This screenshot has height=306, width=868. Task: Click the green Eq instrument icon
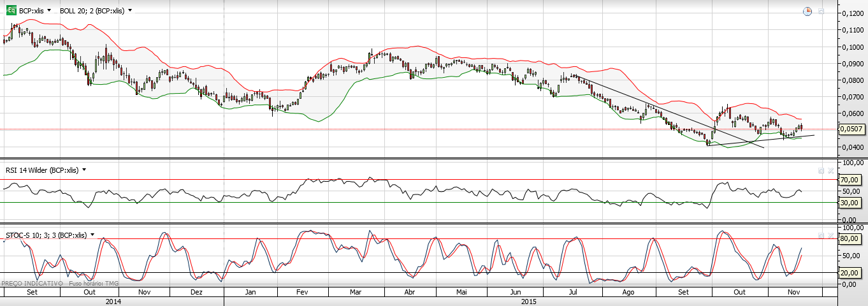tap(10, 10)
